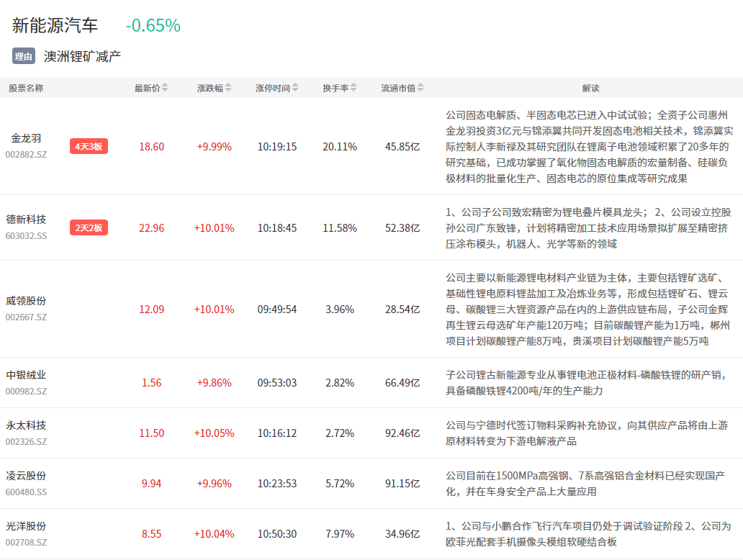The width and height of the screenshot is (743, 560).
Task: Click the 12.09 latest price of 威领股份
Action: click(152, 310)
